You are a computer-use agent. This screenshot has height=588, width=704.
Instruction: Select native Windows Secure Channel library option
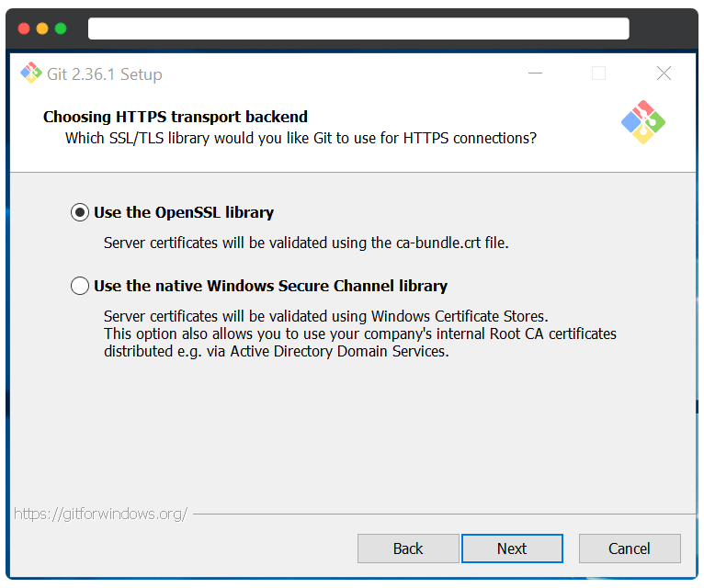click(80, 286)
